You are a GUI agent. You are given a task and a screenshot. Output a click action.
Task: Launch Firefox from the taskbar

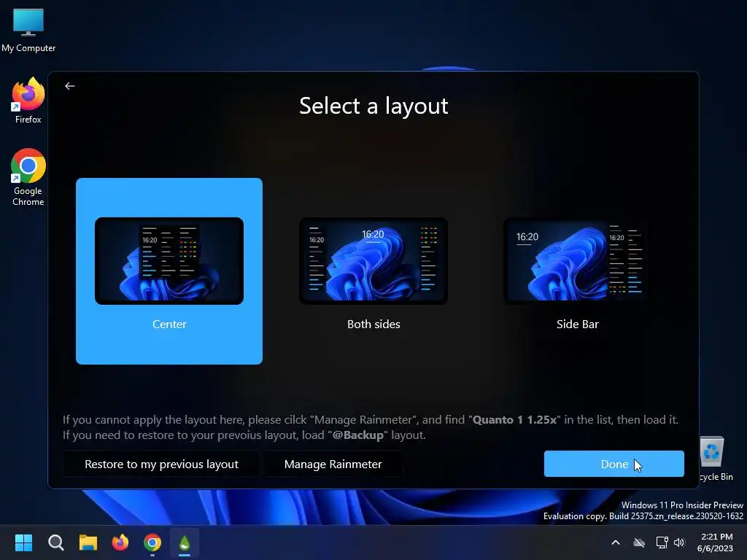[120, 542]
